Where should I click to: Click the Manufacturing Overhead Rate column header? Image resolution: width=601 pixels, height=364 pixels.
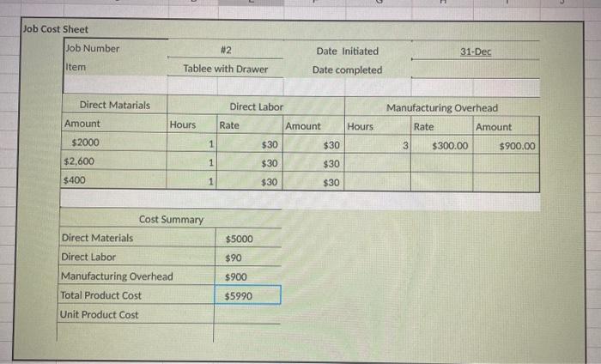[442, 127]
